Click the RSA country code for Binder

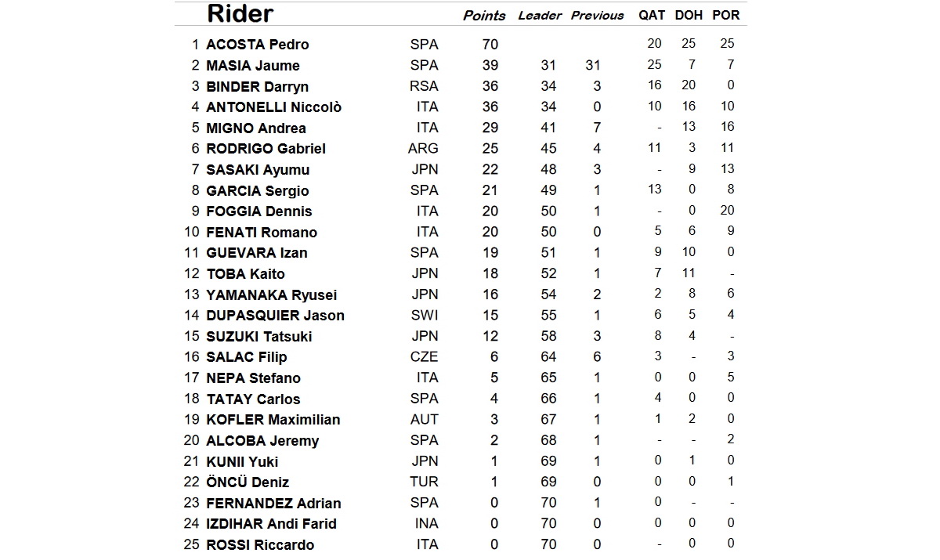coord(424,86)
